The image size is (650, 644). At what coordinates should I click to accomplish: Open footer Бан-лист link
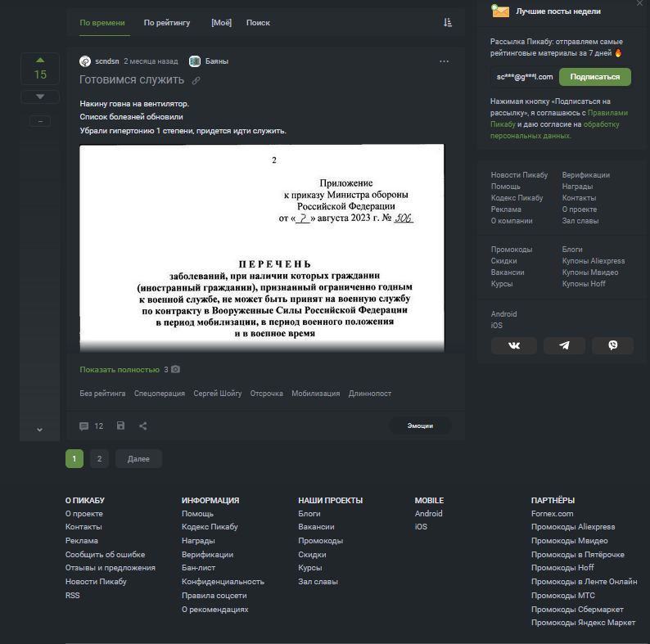click(198, 568)
